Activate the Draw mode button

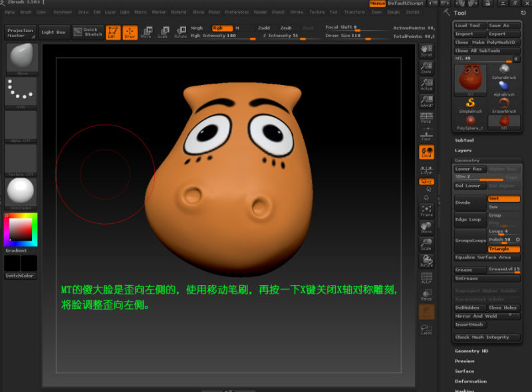pos(130,33)
